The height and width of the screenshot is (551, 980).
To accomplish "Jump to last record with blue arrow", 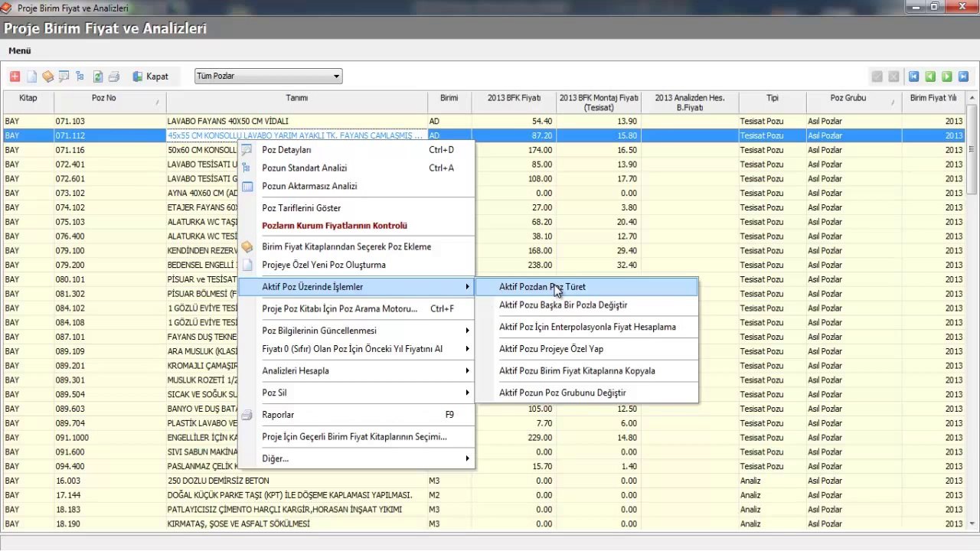I will coord(963,77).
